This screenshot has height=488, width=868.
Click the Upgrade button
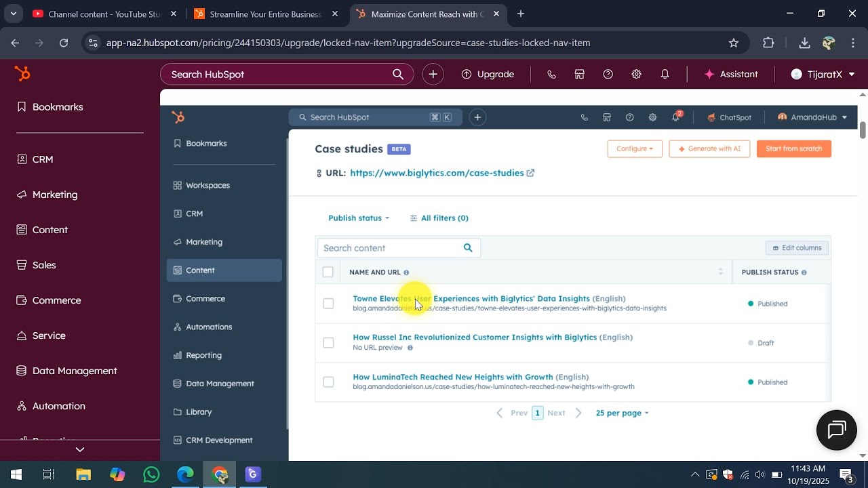pos(488,75)
